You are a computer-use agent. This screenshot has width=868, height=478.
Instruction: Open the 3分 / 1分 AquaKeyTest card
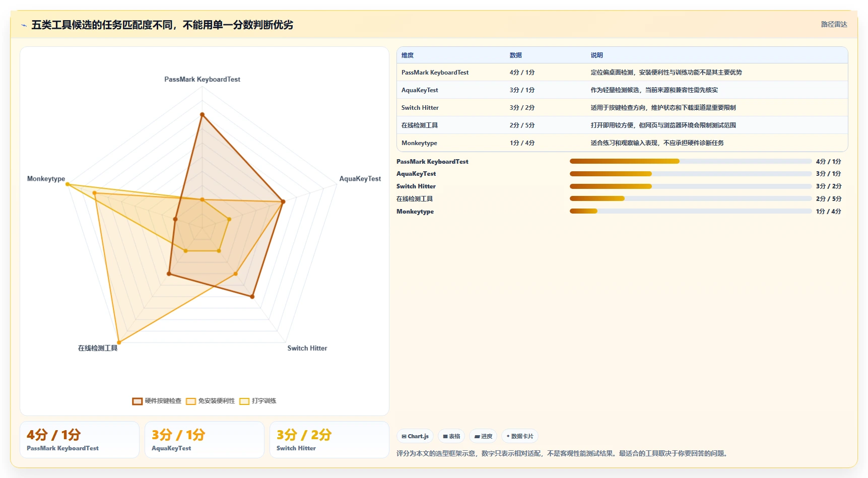205,440
